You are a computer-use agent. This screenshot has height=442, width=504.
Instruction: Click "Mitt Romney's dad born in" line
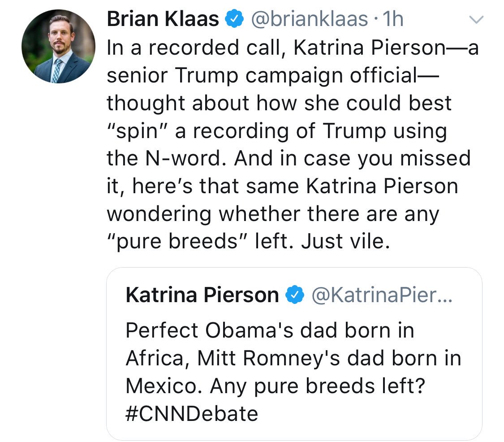[x=329, y=358]
